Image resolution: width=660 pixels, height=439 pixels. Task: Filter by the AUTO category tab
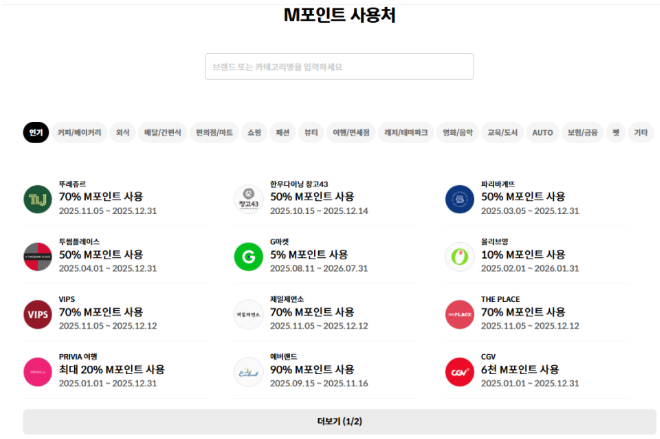point(542,132)
